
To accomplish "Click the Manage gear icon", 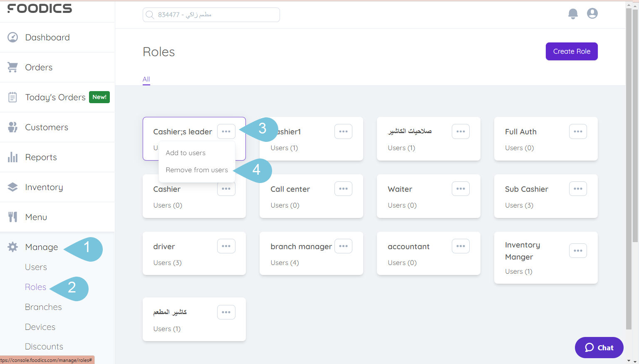I will point(12,247).
